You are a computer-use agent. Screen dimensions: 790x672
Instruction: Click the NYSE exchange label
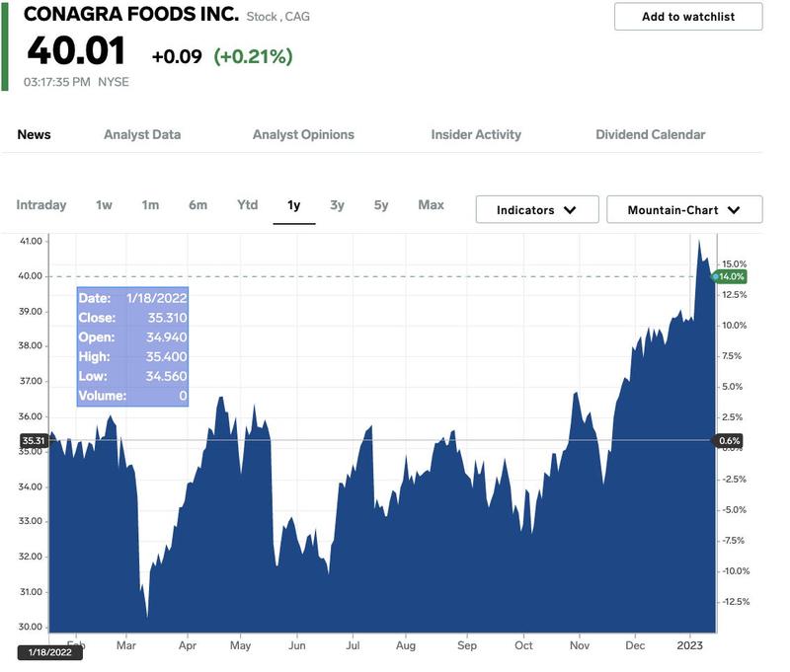coord(114,82)
